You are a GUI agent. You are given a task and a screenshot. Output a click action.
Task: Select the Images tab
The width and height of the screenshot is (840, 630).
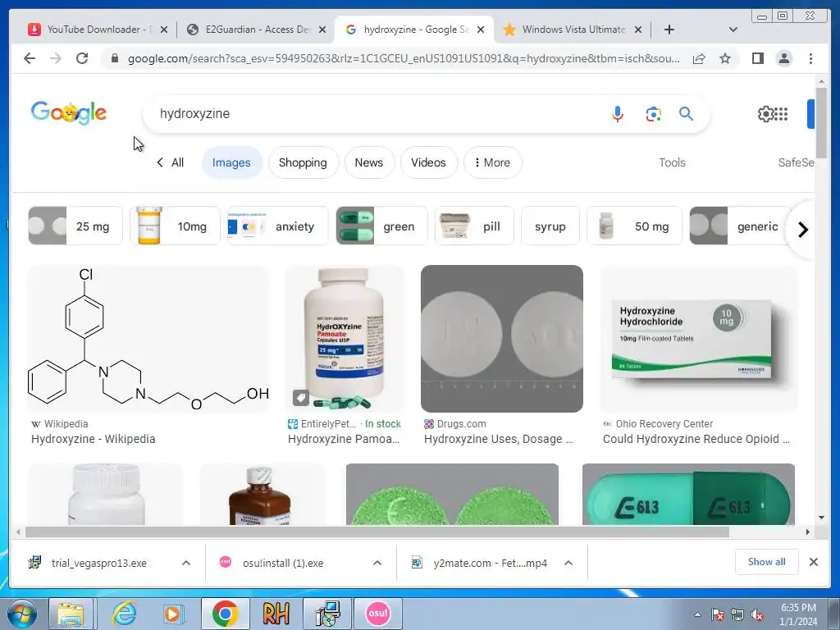click(231, 162)
